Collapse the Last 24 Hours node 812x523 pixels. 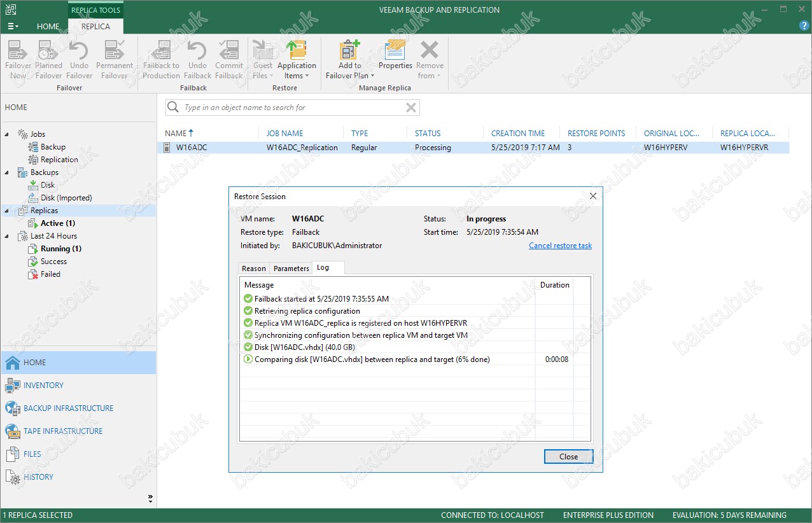8,236
